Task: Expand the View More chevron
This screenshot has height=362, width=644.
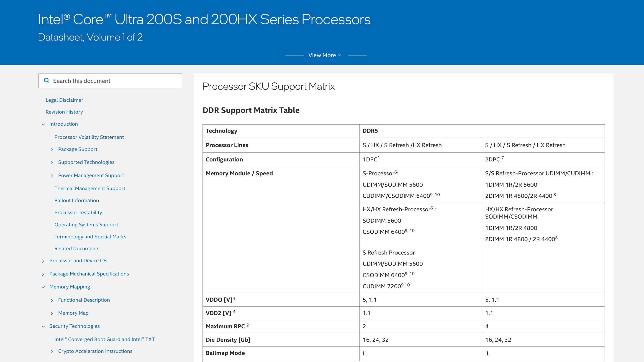Action: tap(339, 55)
